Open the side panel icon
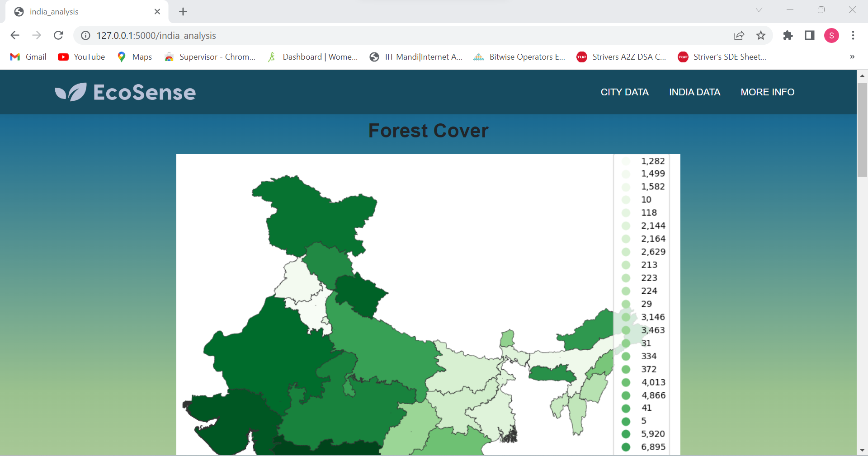Screen dimensions: 868x456 pyautogui.click(x=810, y=35)
